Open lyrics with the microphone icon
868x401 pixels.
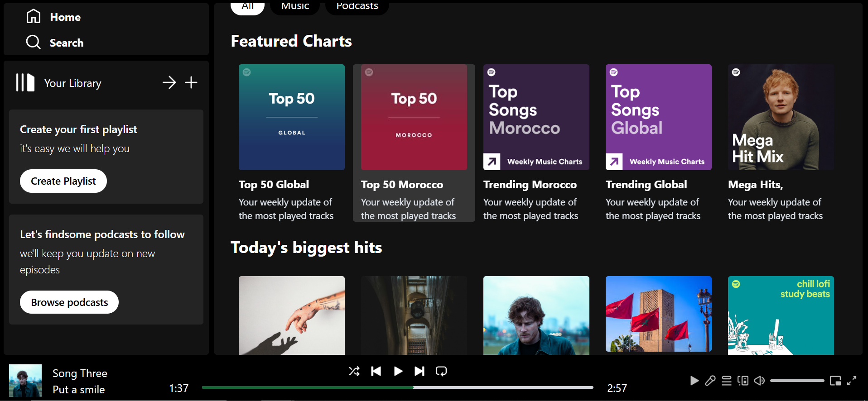pyautogui.click(x=710, y=381)
